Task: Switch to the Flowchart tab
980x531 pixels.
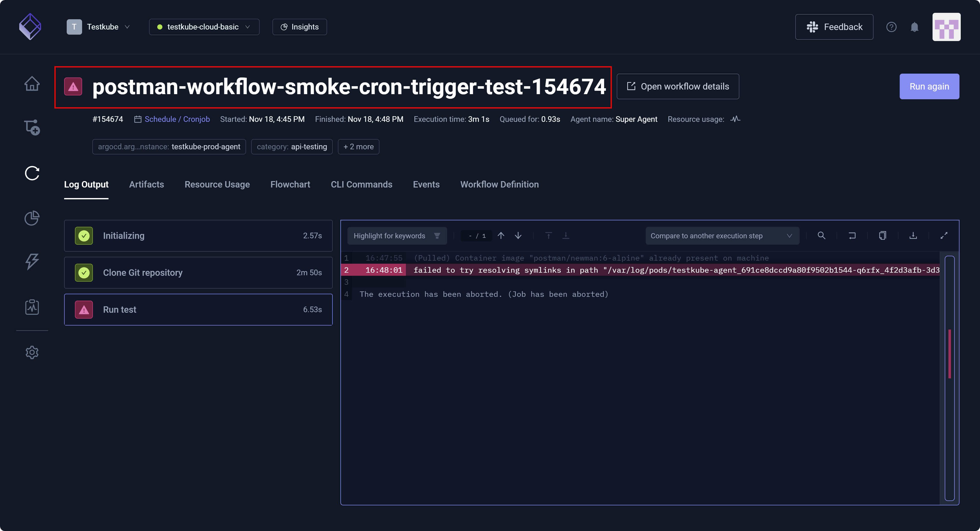Action: (290, 184)
